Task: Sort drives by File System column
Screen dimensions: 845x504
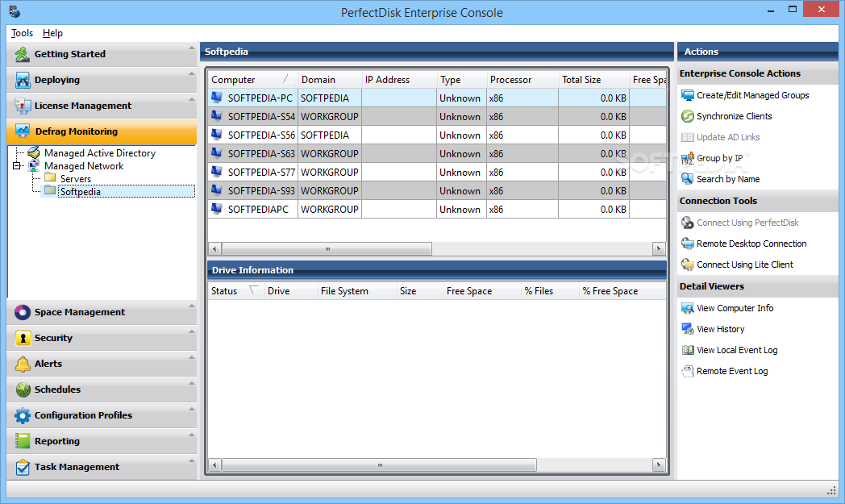Action: coord(357,291)
